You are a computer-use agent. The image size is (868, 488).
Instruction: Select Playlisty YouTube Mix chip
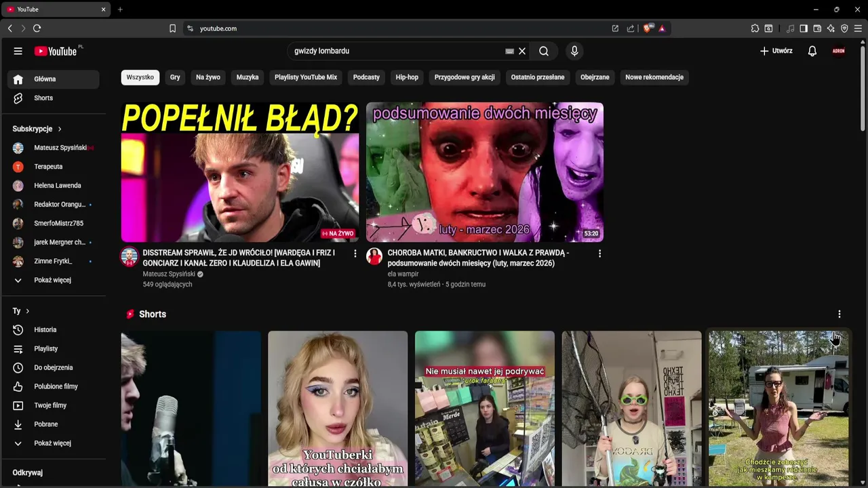click(306, 77)
